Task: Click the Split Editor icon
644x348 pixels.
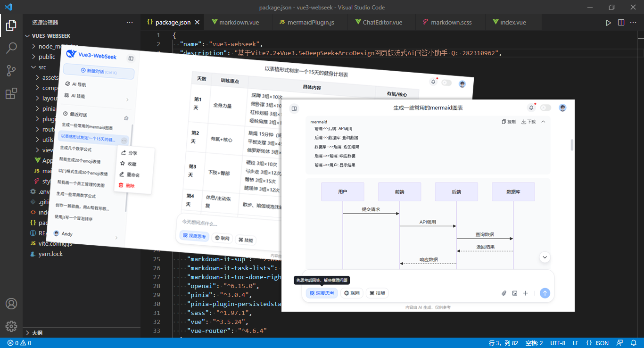Action: tap(621, 22)
